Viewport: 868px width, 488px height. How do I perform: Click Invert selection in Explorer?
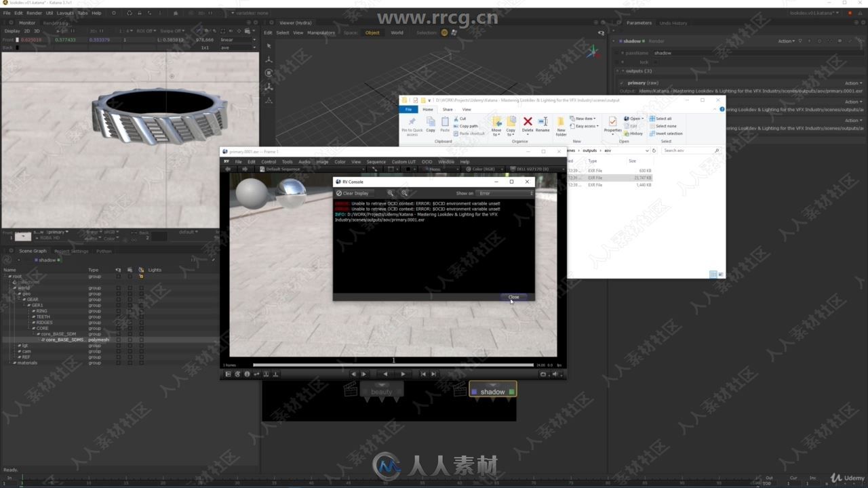coord(666,134)
